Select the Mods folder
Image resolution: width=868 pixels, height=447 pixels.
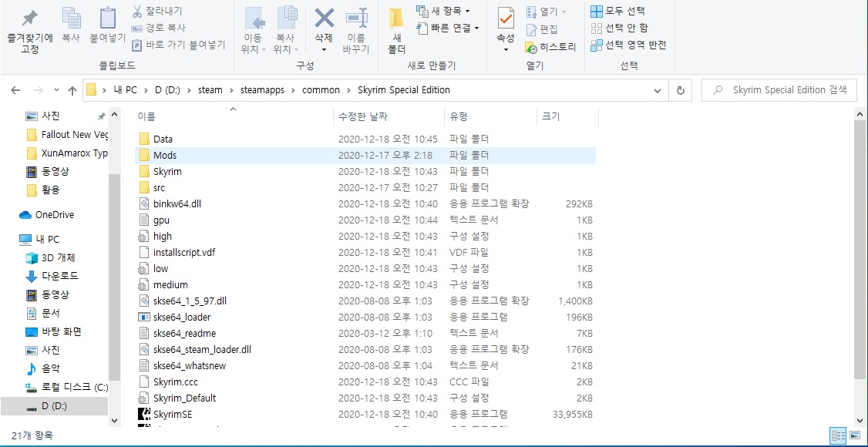click(x=365, y=156)
